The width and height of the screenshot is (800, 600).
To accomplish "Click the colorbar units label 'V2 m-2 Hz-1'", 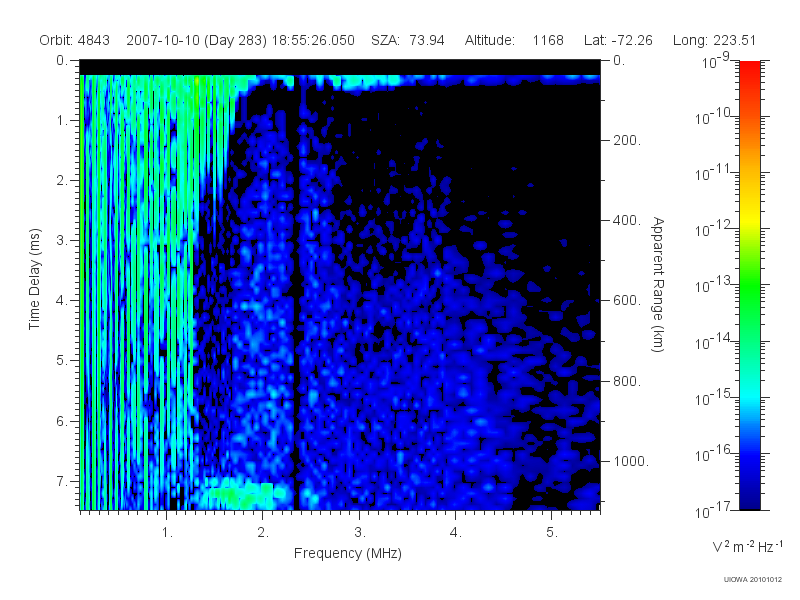I will 747,546.
